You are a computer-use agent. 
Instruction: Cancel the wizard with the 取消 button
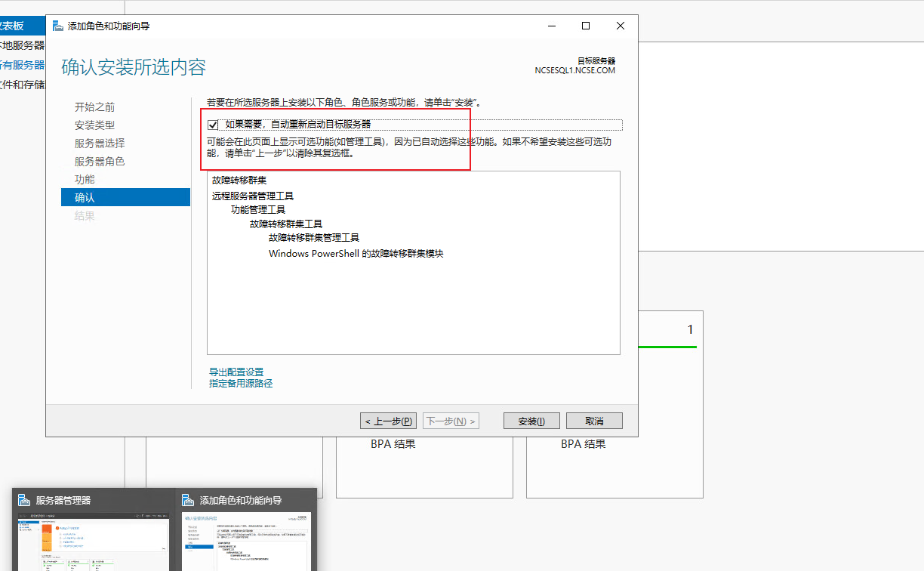coord(594,421)
